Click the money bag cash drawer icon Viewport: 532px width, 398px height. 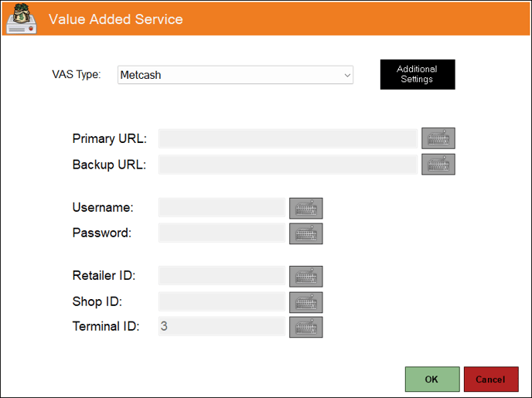click(x=22, y=19)
